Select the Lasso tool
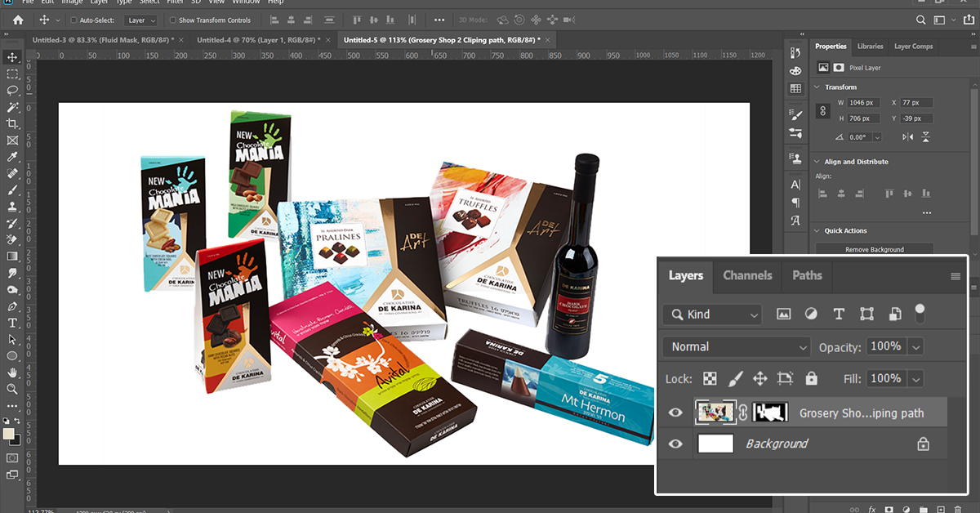Screen dimensions: 980x513 tap(12, 91)
